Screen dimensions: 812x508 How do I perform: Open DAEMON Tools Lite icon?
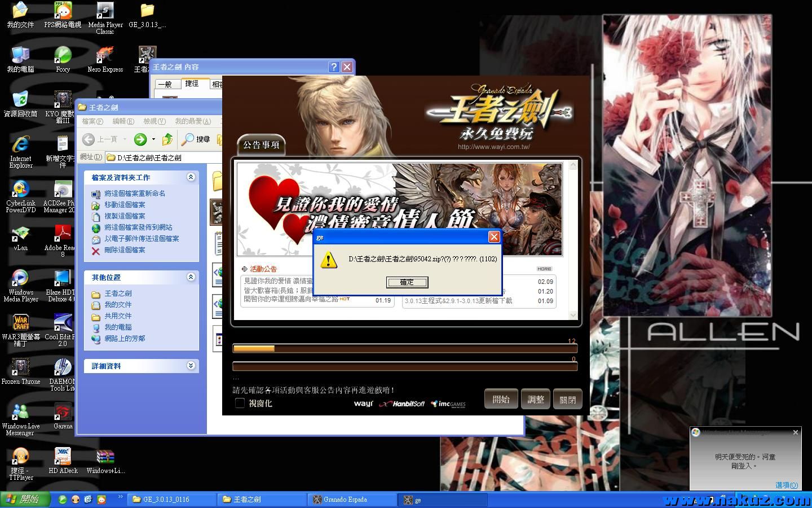(x=62, y=375)
